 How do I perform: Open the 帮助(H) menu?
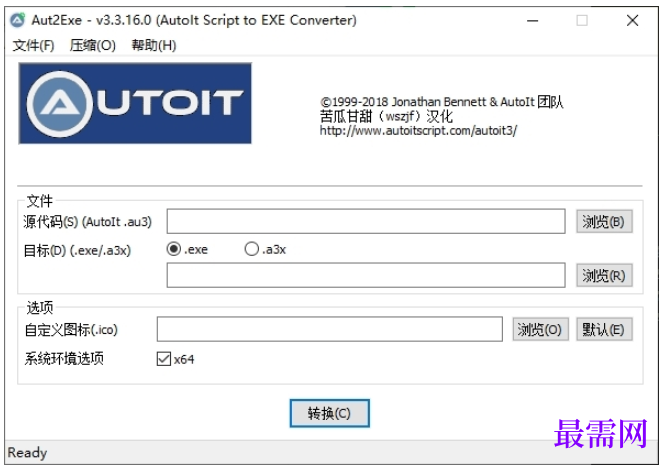(x=154, y=45)
